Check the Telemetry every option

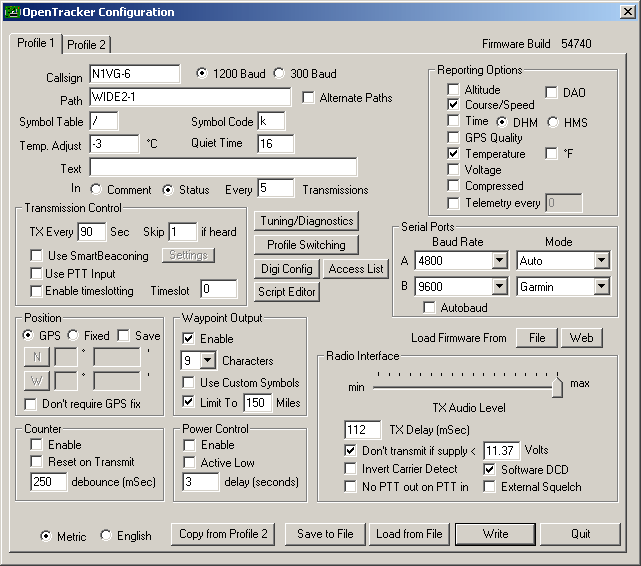pos(453,203)
